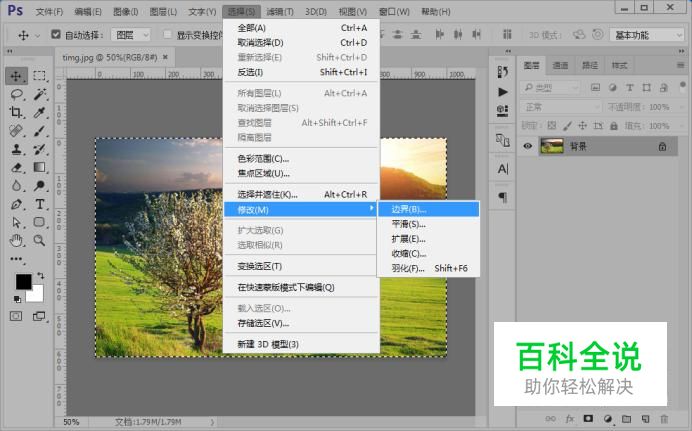This screenshot has height=431, width=692.
Task: Toggle lock all padlock
Action: tap(614, 126)
